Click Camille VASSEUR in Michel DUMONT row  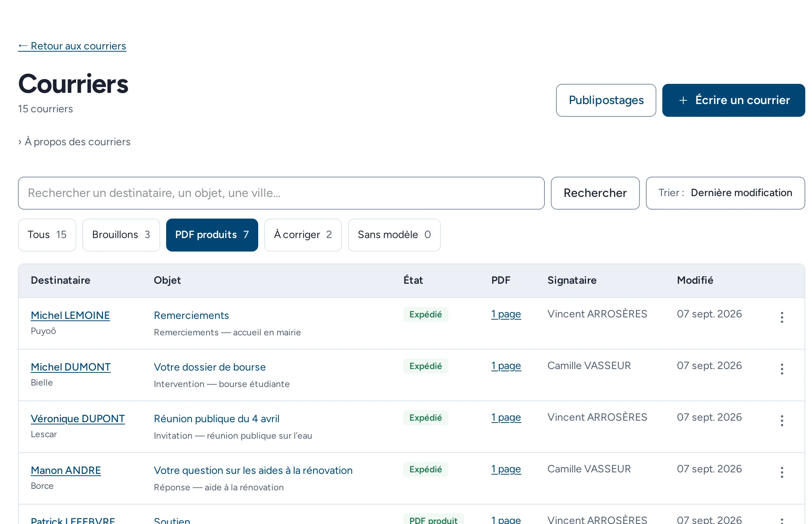tap(589, 366)
